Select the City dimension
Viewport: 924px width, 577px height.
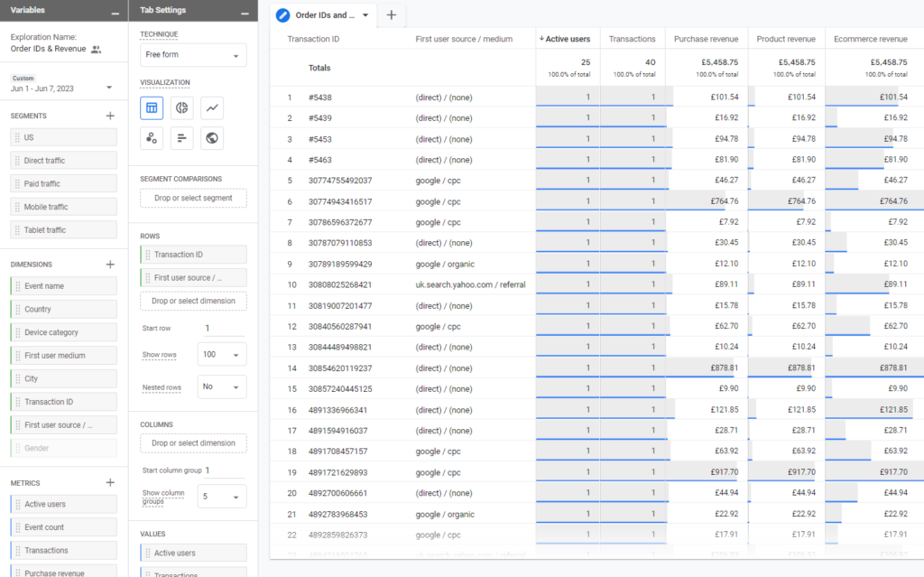point(64,378)
